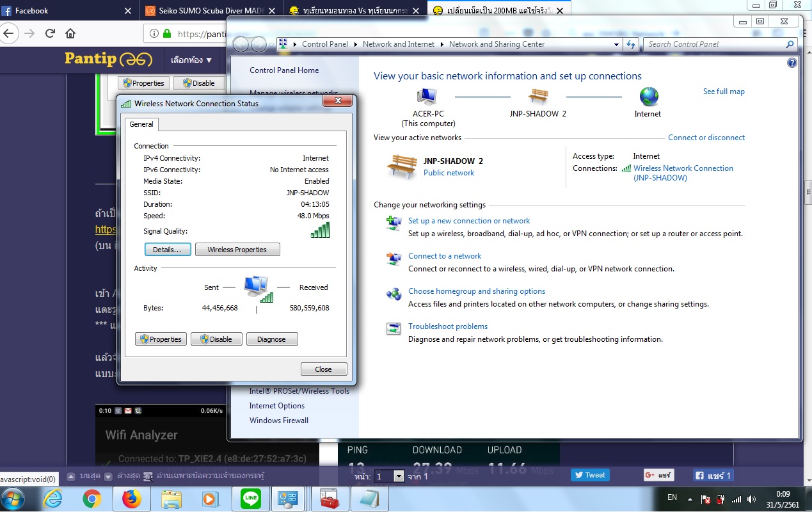Click the EN language indicator

click(x=672, y=497)
